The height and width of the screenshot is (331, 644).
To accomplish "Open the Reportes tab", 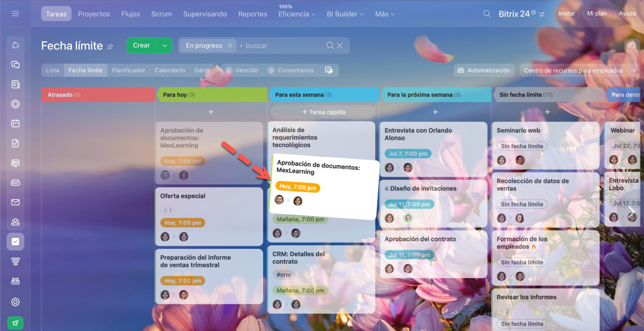I will pyautogui.click(x=253, y=14).
